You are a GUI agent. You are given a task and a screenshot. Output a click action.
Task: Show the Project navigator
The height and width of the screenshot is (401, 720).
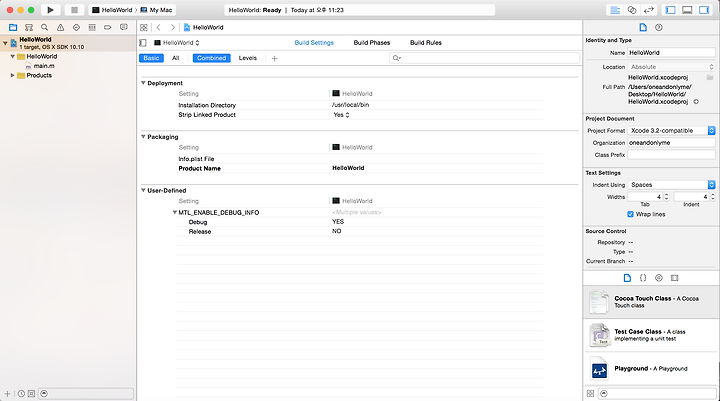13,28
